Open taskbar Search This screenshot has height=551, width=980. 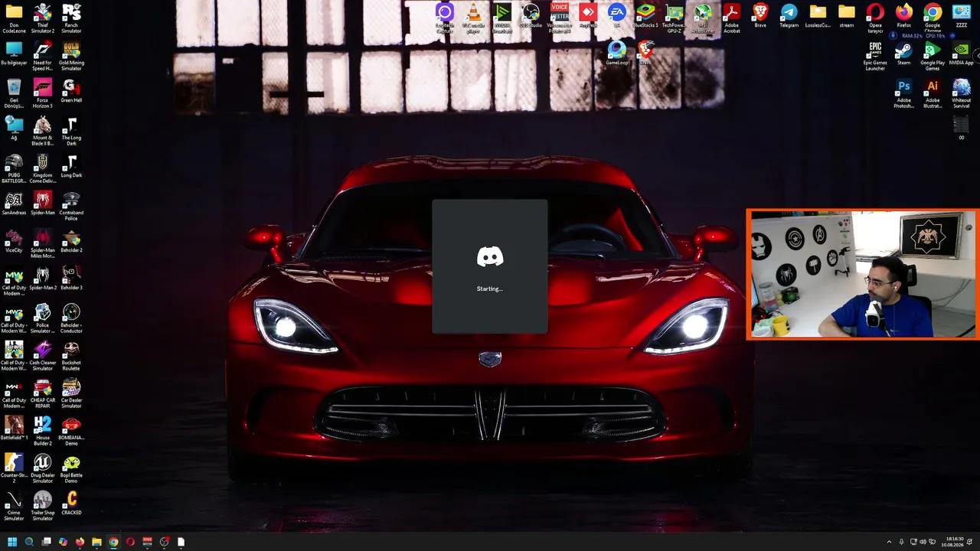(29, 542)
